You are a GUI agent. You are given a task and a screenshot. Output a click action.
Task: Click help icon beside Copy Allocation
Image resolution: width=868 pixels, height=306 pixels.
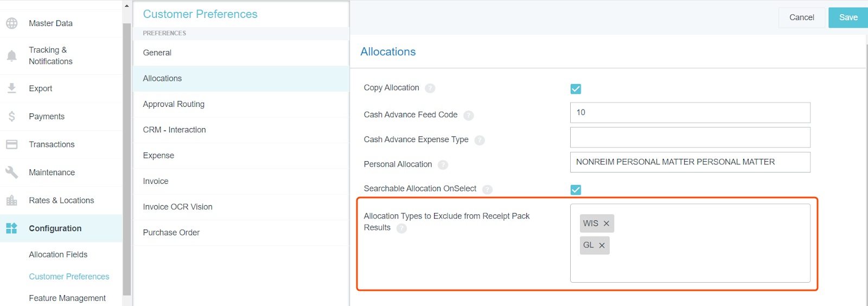(x=430, y=88)
